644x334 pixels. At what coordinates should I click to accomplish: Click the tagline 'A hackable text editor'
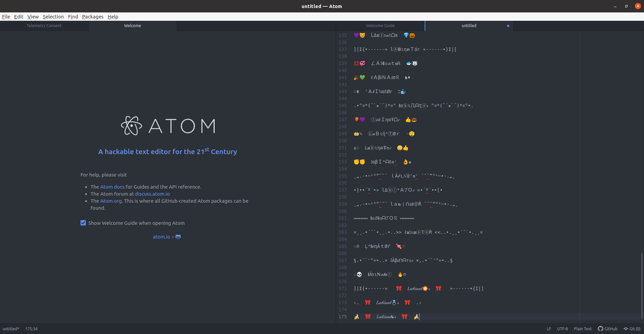(x=168, y=151)
